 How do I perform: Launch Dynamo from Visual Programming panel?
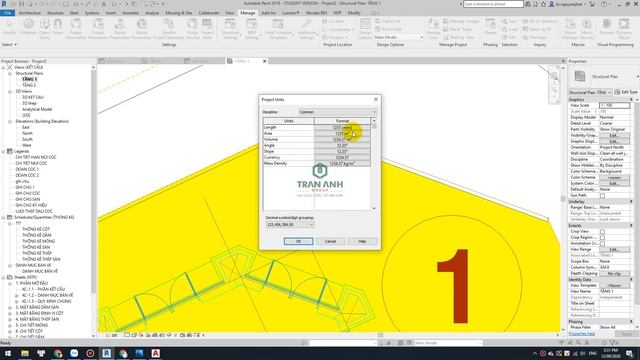pos(607,27)
